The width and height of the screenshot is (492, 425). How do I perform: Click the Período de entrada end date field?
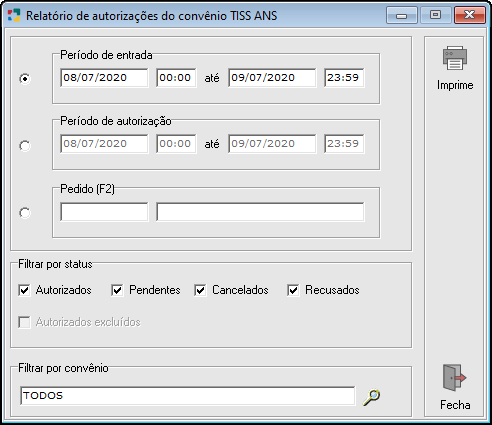tap(272, 78)
